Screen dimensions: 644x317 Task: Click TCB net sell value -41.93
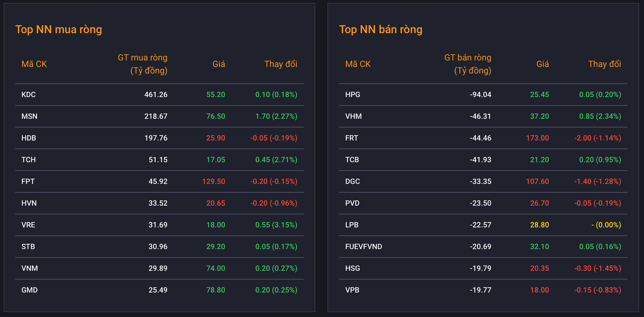pyautogui.click(x=481, y=160)
